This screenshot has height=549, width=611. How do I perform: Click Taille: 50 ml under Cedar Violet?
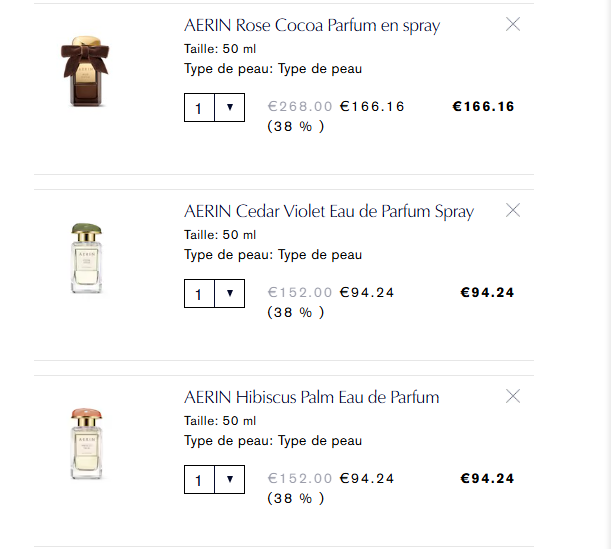pyautogui.click(x=220, y=235)
